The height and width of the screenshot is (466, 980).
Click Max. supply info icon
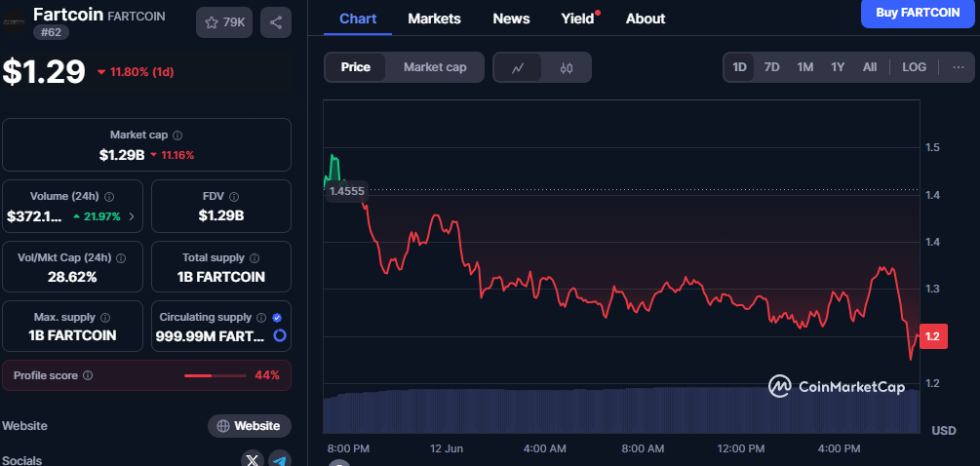105,318
